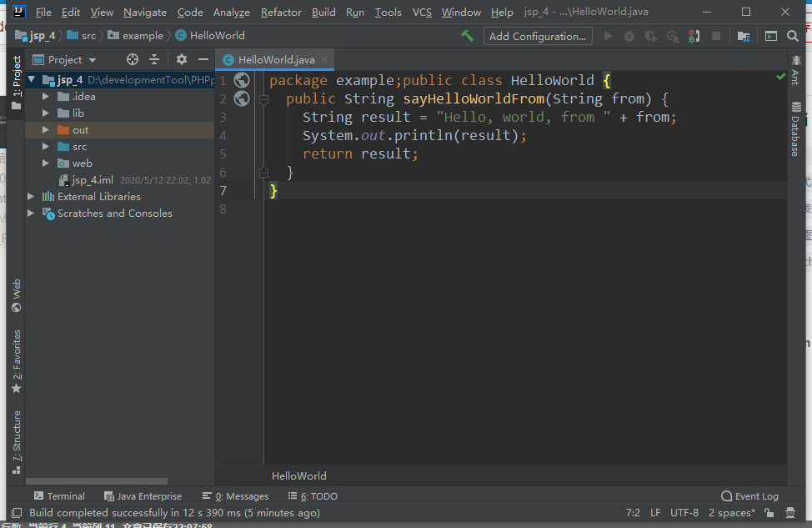Click the web gutter icon on line 1
The height and width of the screenshot is (528, 812).
(x=242, y=80)
